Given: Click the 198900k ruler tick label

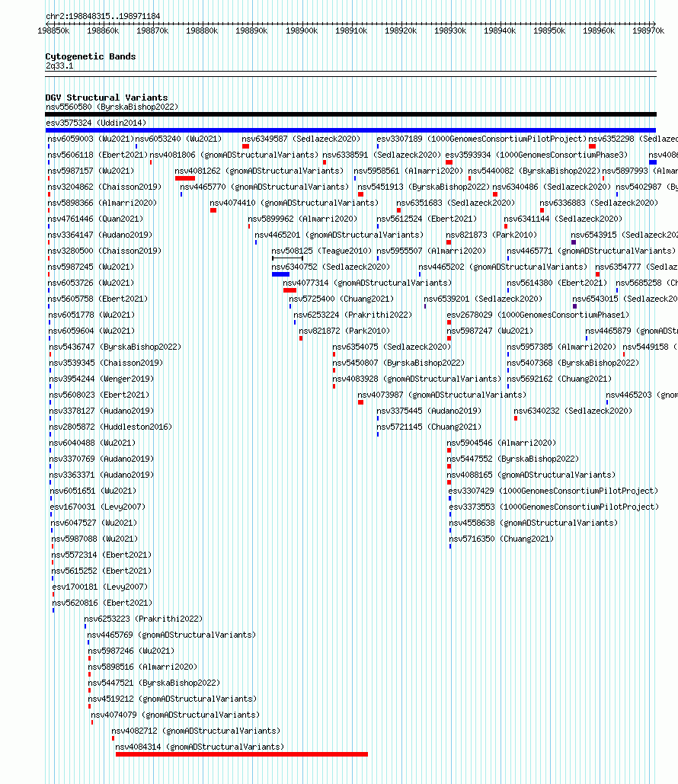Looking at the screenshot, I should (302, 31).
